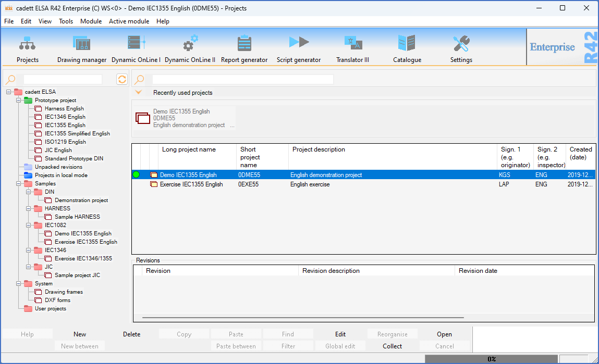
Task: Click the DXF forms project icon
Action: click(x=38, y=300)
